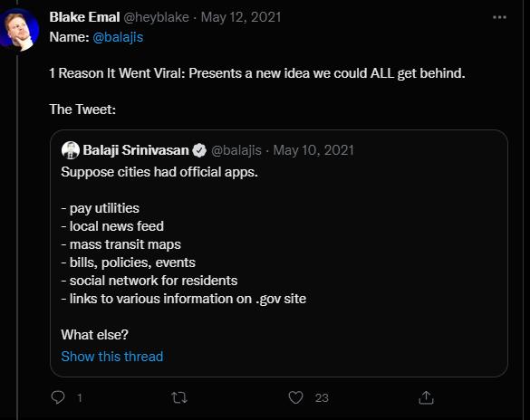Click the @heyblake handle
Image resolution: width=530 pixels, height=420 pixels.
click(x=156, y=17)
